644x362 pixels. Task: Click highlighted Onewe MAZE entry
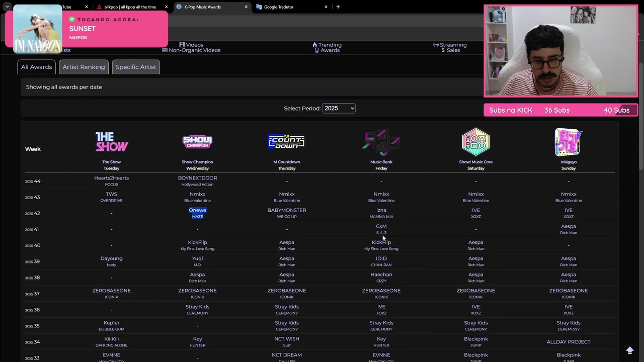click(x=197, y=213)
